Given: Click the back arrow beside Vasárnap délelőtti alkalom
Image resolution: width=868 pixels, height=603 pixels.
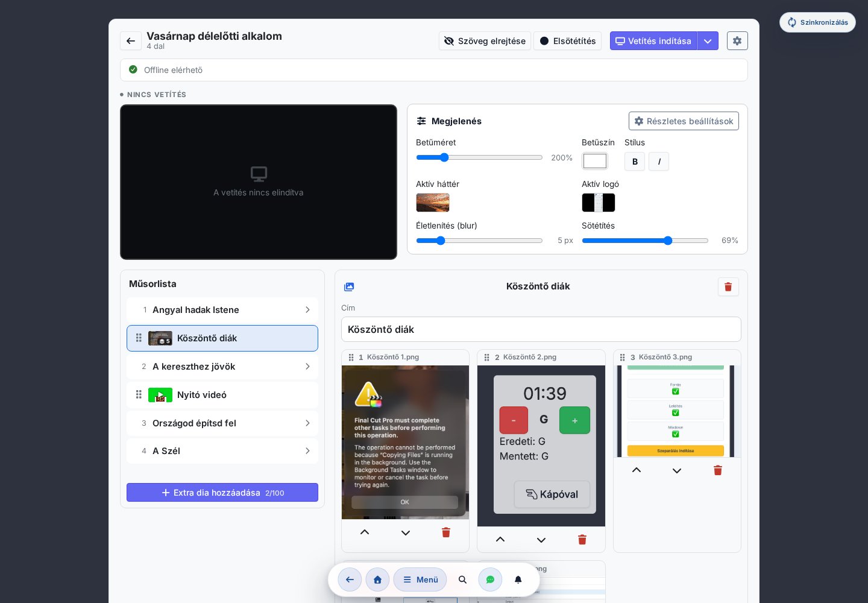Looking at the screenshot, I should (131, 41).
